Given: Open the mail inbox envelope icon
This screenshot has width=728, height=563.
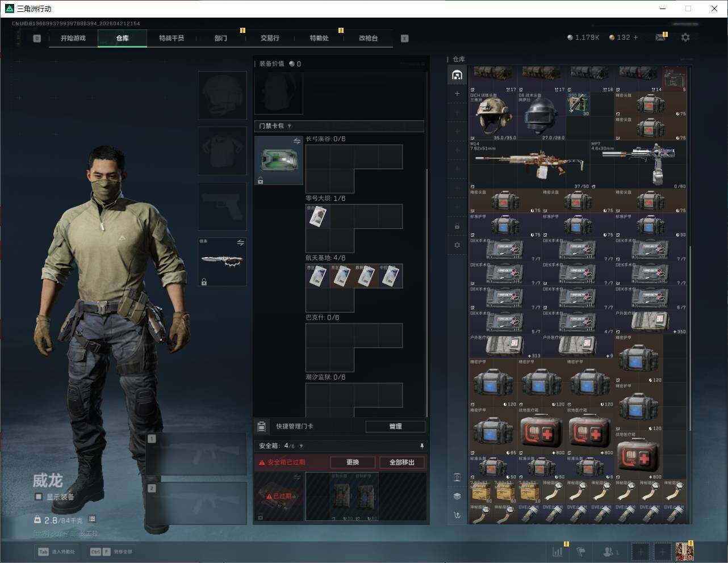Looking at the screenshot, I should (x=660, y=37).
